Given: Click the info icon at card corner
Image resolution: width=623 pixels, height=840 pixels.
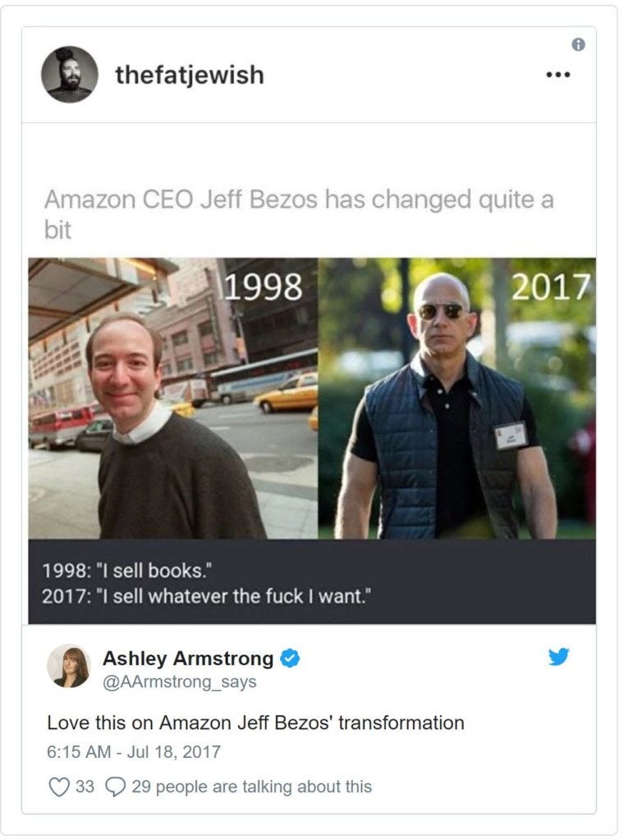Looking at the screenshot, I should [578, 44].
